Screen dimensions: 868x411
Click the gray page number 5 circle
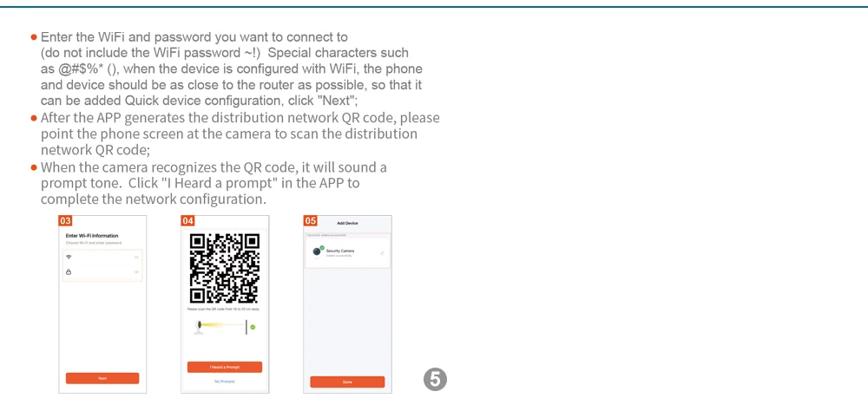pyautogui.click(x=435, y=380)
